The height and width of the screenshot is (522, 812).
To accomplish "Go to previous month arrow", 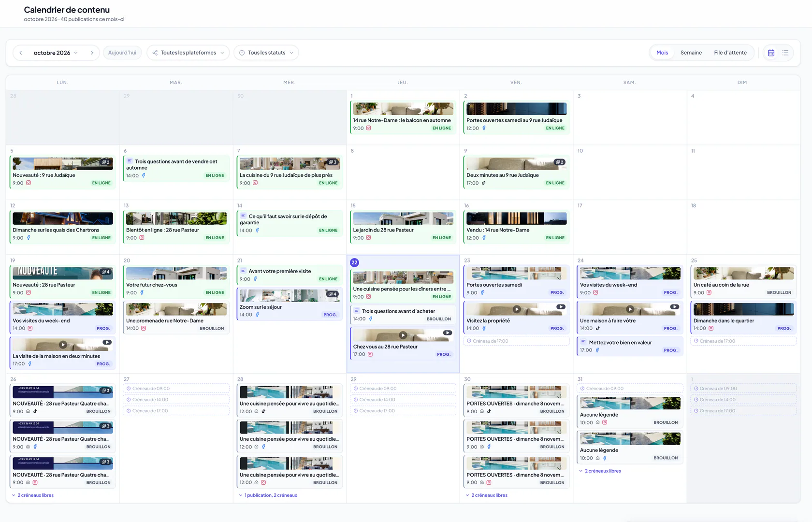I will click(x=21, y=53).
